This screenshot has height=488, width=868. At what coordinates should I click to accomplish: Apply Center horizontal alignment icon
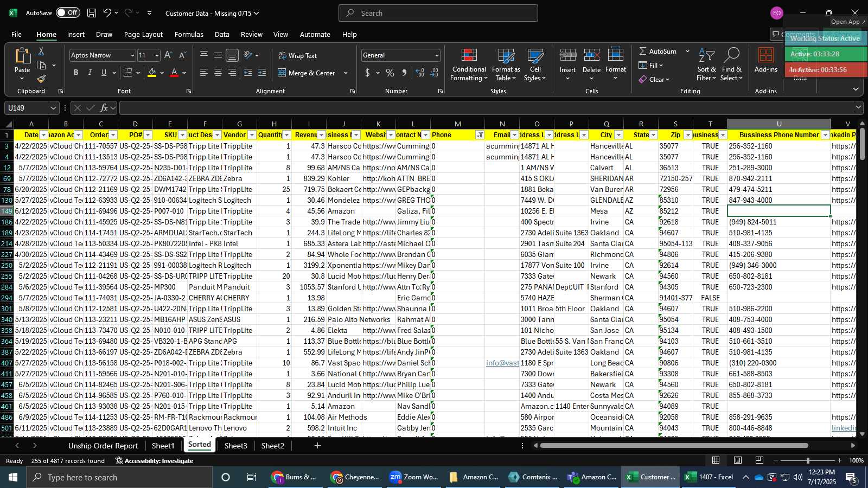tap(218, 73)
